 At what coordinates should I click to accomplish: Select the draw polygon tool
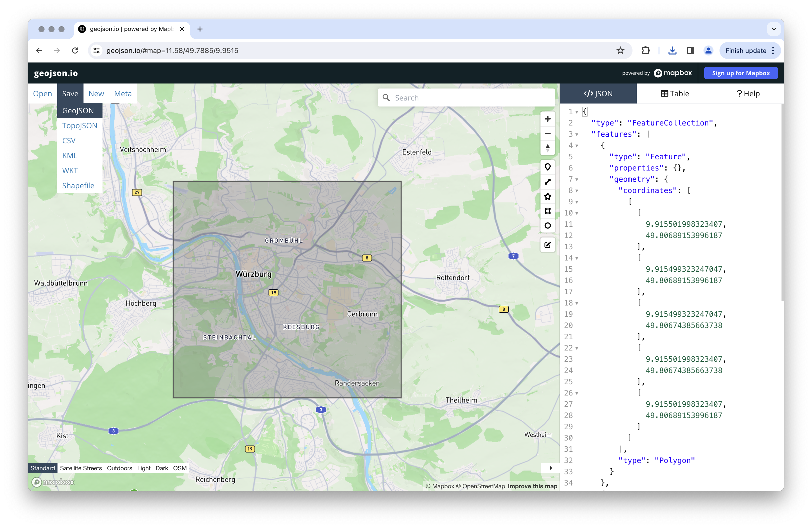pyautogui.click(x=547, y=196)
